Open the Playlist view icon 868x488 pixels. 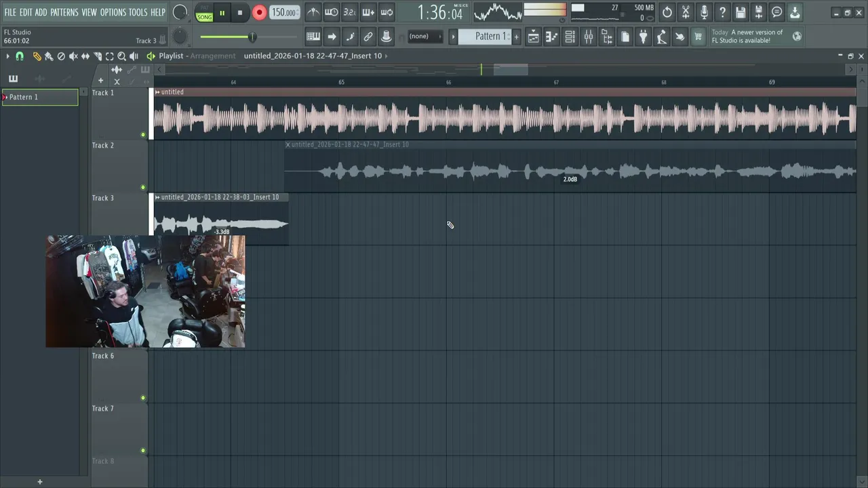(x=534, y=37)
